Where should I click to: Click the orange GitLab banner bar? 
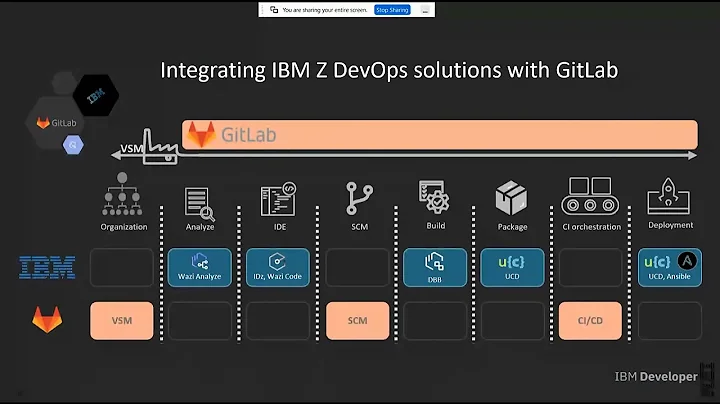click(x=440, y=135)
